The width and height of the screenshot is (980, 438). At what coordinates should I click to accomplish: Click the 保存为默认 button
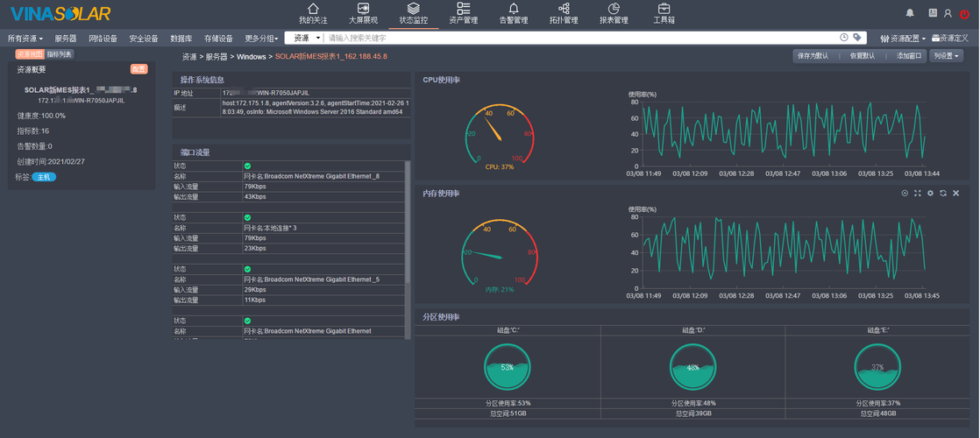pos(813,55)
